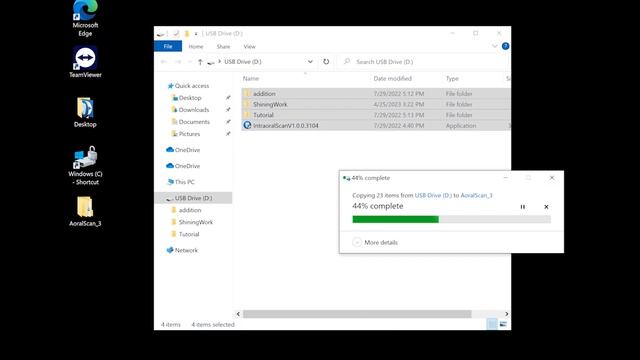Open Downloads under Quick access
The height and width of the screenshot is (360, 640).
tap(193, 110)
